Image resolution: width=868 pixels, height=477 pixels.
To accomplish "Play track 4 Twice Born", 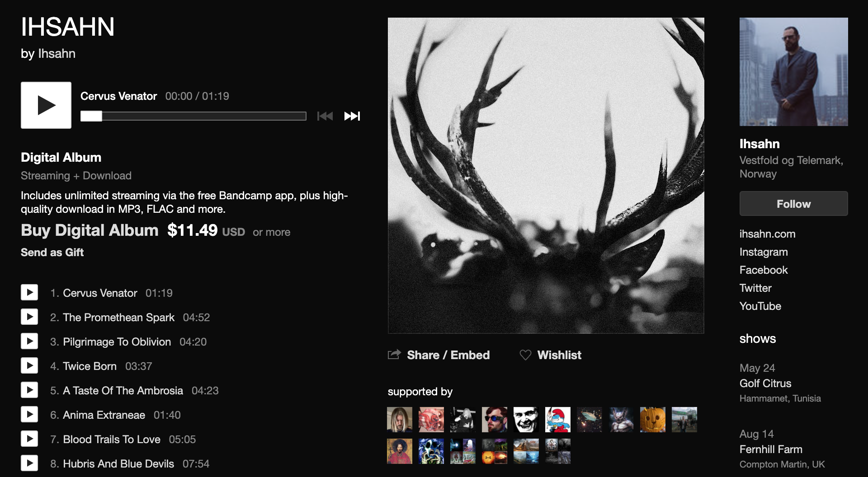I will [29, 365].
